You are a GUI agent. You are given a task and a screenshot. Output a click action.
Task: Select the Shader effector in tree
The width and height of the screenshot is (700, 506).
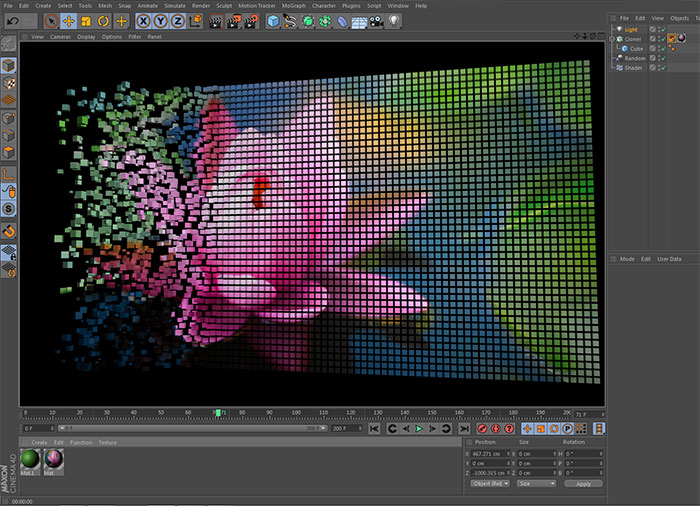point(633,68)
